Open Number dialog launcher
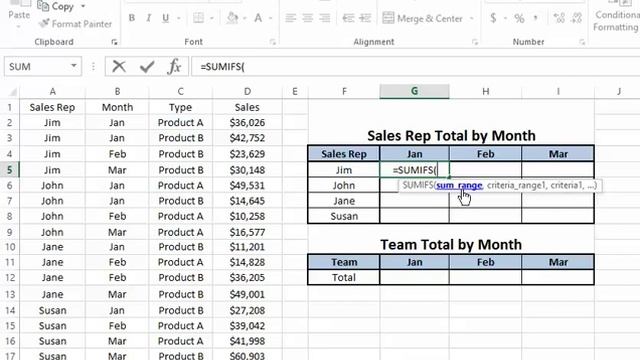The width and height of the screenshot is (640, 360). pos(582,42)
